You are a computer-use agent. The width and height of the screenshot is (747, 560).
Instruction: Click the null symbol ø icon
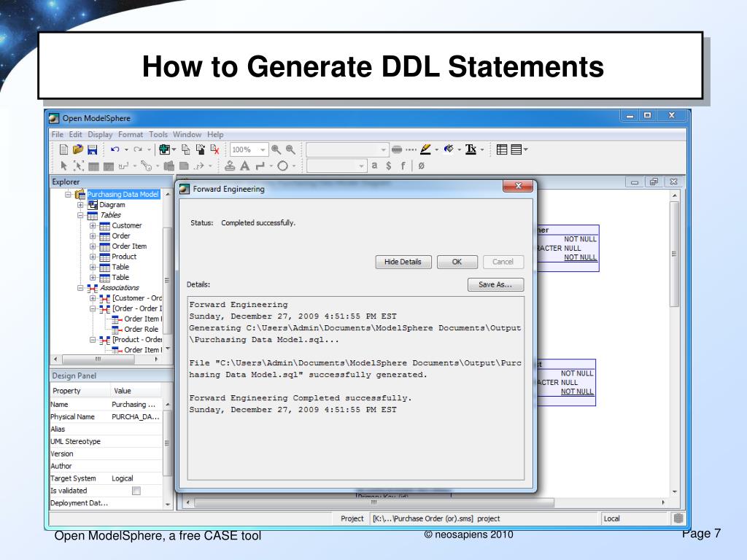point(421,166)
